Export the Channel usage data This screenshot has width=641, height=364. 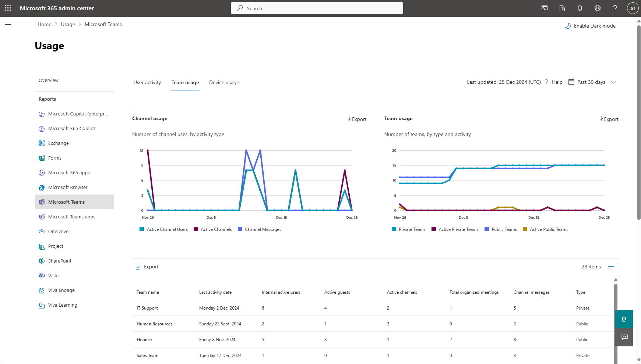[356, 119]
